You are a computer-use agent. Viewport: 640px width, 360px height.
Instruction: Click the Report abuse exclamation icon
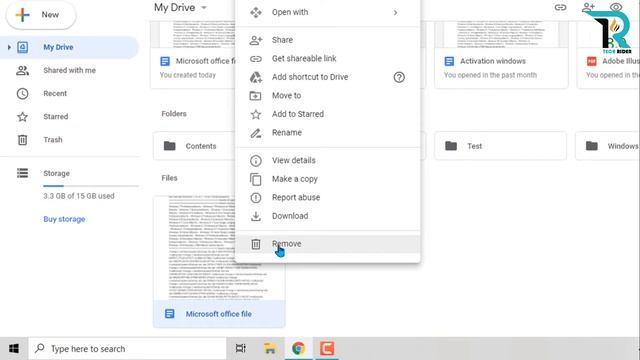(x=256, y=198)
